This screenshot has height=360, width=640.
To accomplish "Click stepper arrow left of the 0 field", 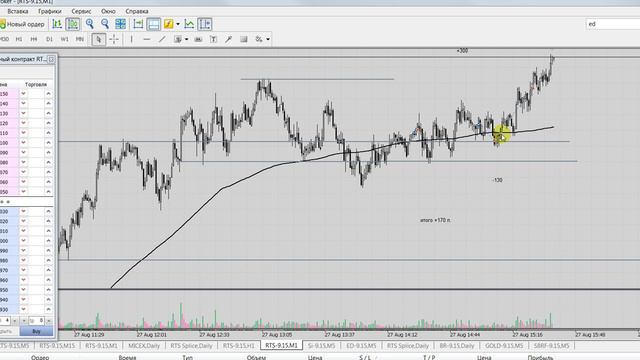I will (24, 321).
